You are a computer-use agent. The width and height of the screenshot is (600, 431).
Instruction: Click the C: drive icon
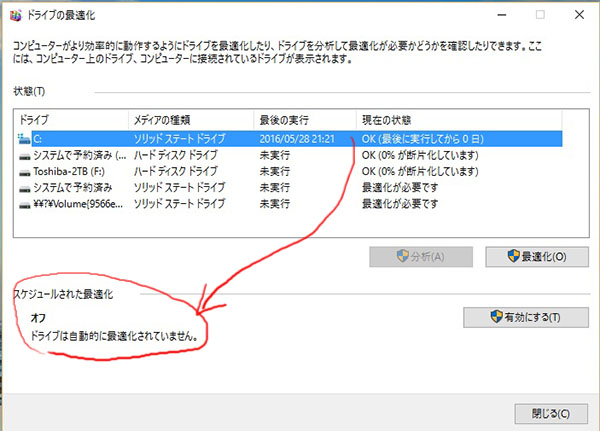click(x=24, y=139)
